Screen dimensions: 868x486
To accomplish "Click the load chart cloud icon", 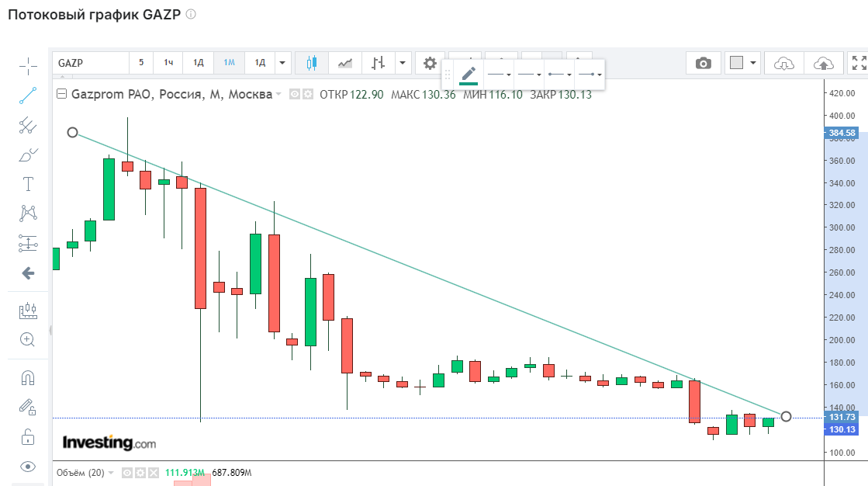I will tap(784, 64).
